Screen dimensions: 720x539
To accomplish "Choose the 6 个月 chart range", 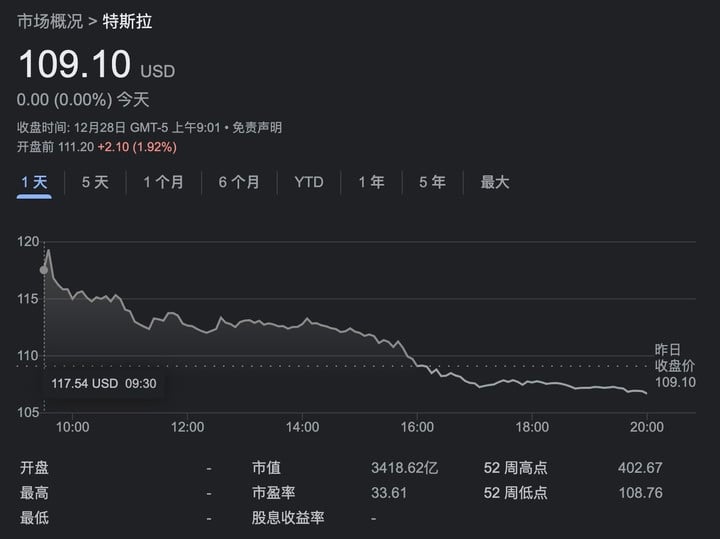I will tap(239, 182).
